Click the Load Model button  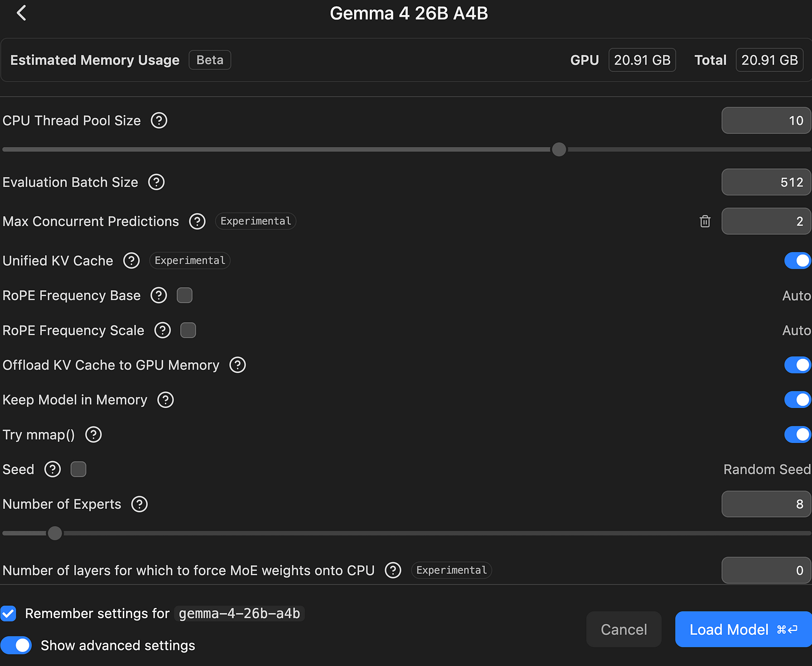click(x=743, y=629)
